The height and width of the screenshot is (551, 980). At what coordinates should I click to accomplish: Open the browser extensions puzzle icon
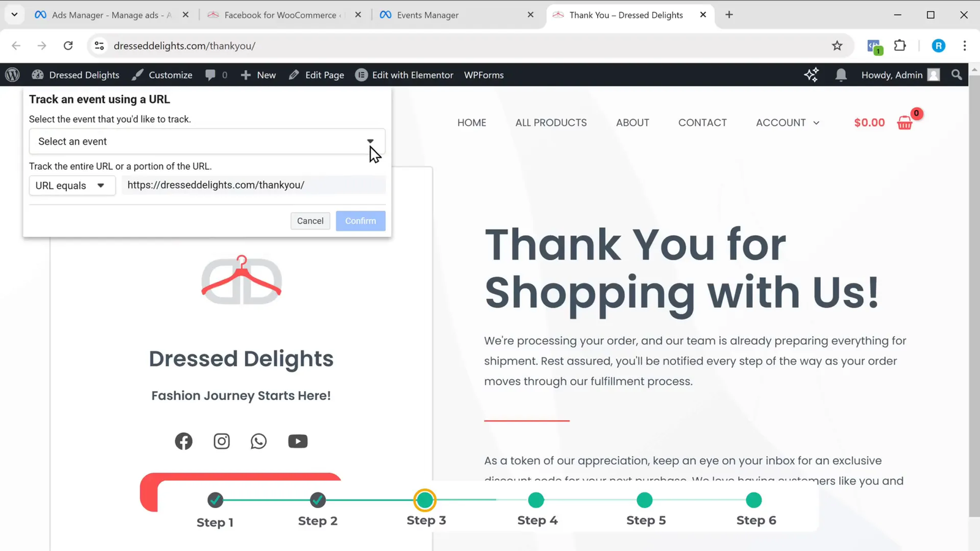[900, 45]
